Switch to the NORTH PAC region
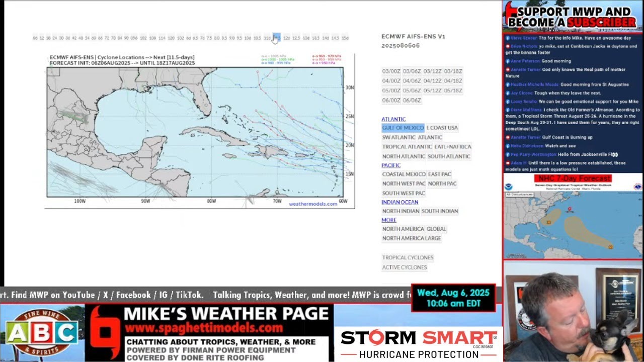 pyautogui.click(x=442, y=184)
